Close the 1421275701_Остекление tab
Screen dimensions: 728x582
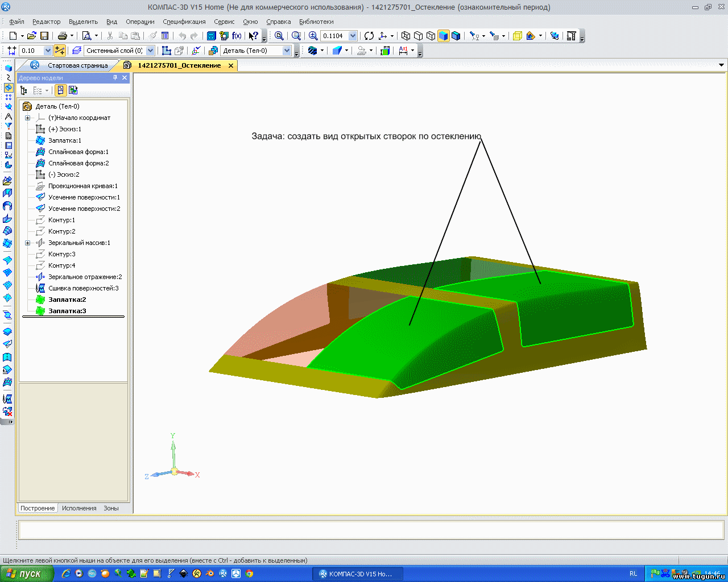[231, 65]
